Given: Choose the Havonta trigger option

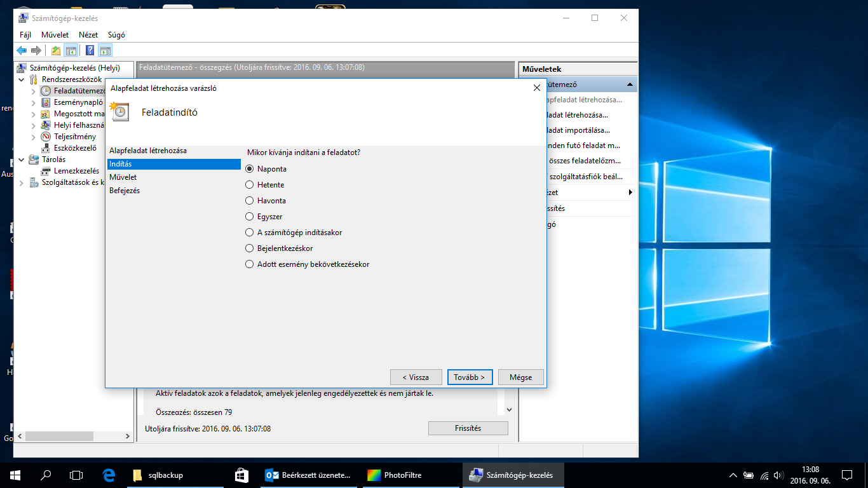Looking at the screenshot, I should [x=250, y=201].
